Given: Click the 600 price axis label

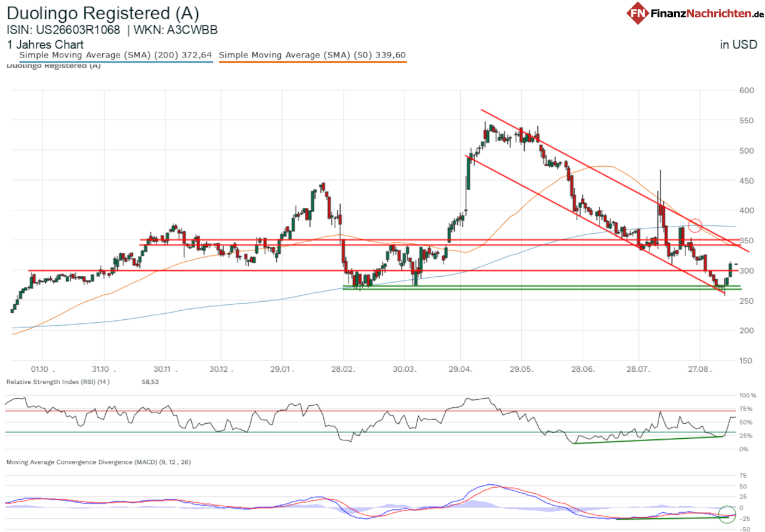Looking at the screenshot, I should coord(746,90).
